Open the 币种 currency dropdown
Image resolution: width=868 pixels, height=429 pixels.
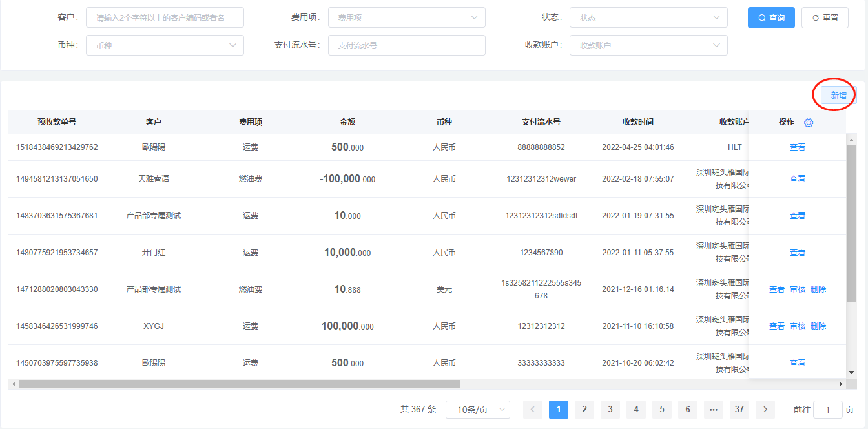[x=165, y=45]
